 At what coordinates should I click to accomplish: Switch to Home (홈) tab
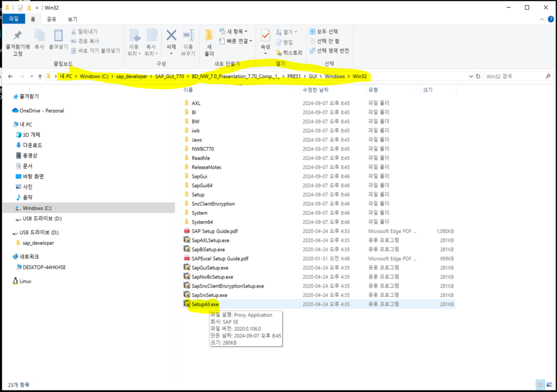pyautogui.click(x=33, y=19)
